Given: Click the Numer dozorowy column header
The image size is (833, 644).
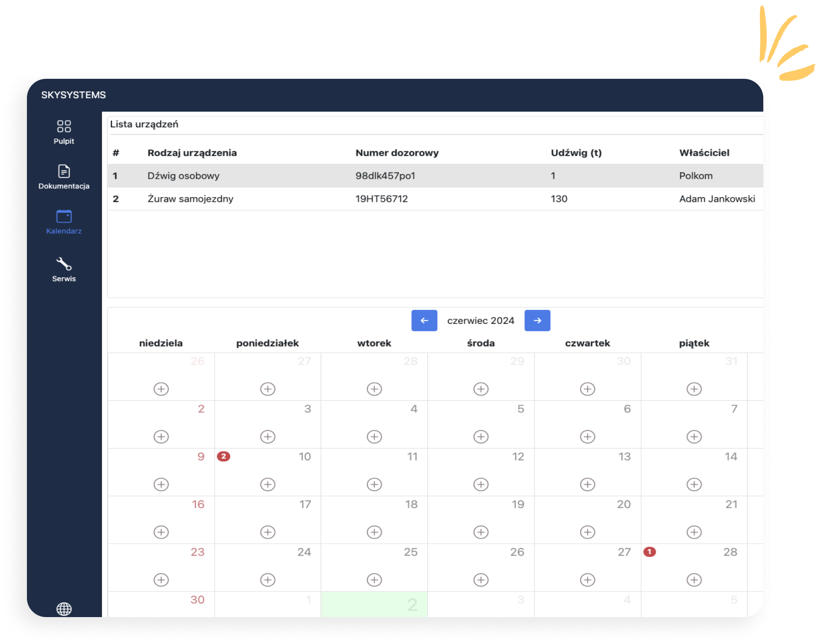Looking at the screenshot, I should (x=397, y=153).
